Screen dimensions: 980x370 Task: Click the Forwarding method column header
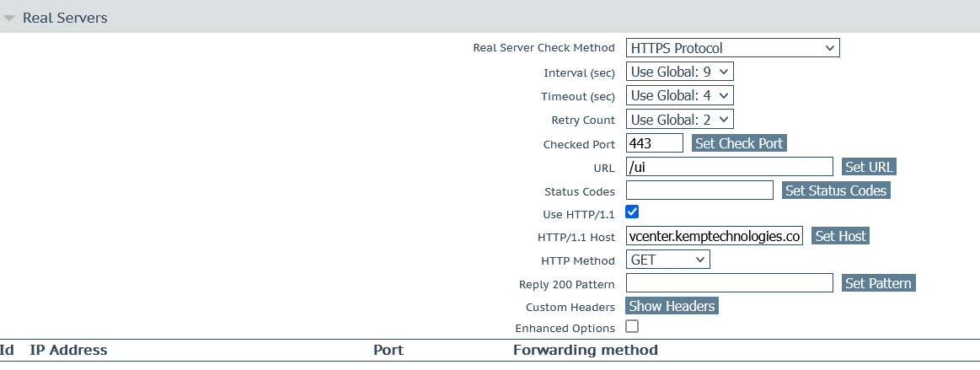click(586, 350)
